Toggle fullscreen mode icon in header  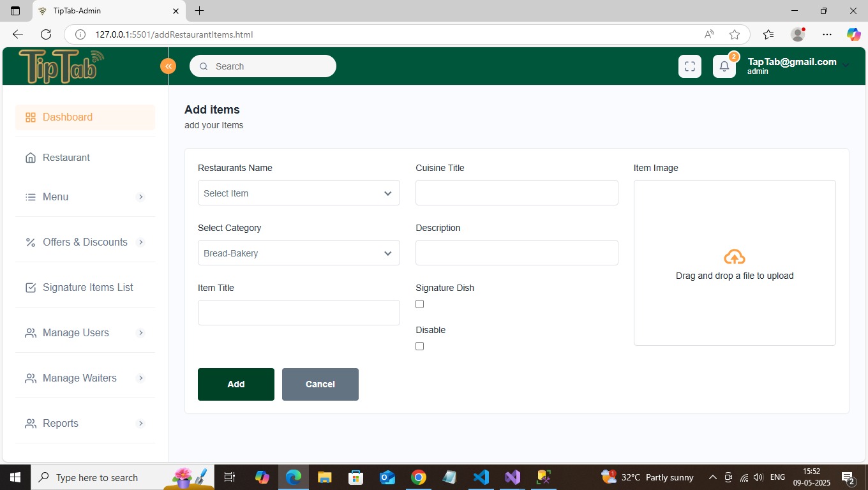click(x=689, y=66)
